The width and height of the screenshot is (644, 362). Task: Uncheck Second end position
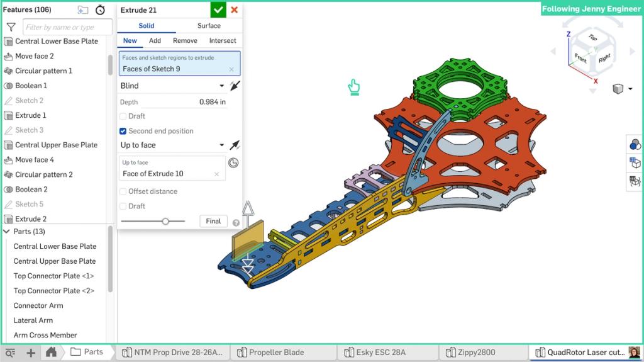click(x=123, y=131)
